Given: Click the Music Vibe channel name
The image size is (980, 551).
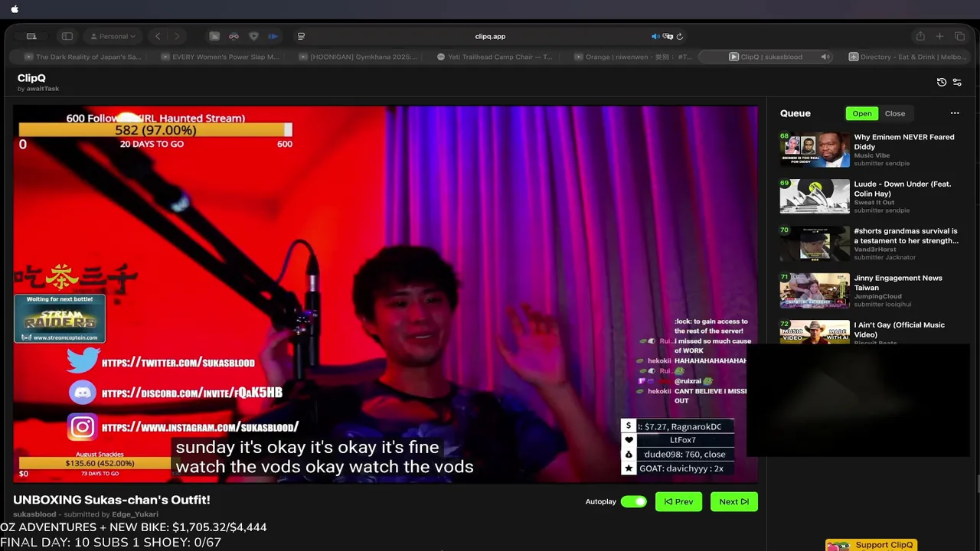Looking at the screenshot, I should (872, 155).
